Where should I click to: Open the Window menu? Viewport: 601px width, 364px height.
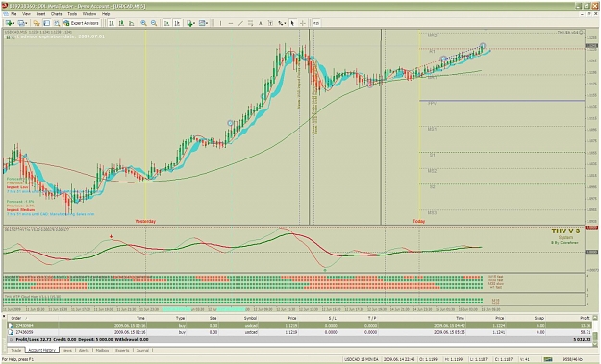click(89, 14)
